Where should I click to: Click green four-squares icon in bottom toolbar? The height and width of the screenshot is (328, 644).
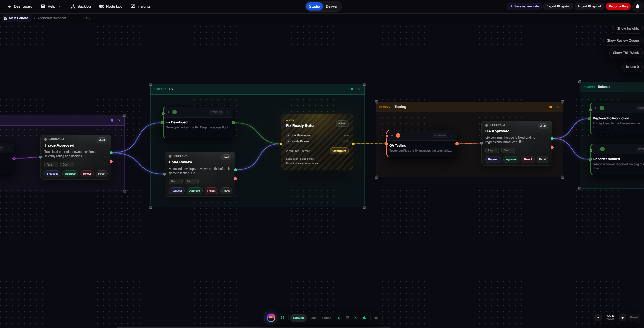[x=283, y=318]
